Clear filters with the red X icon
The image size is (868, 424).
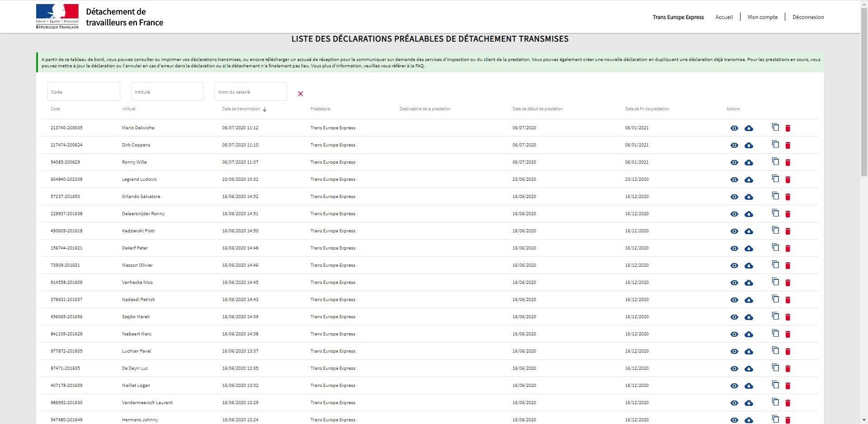point(301,94)
